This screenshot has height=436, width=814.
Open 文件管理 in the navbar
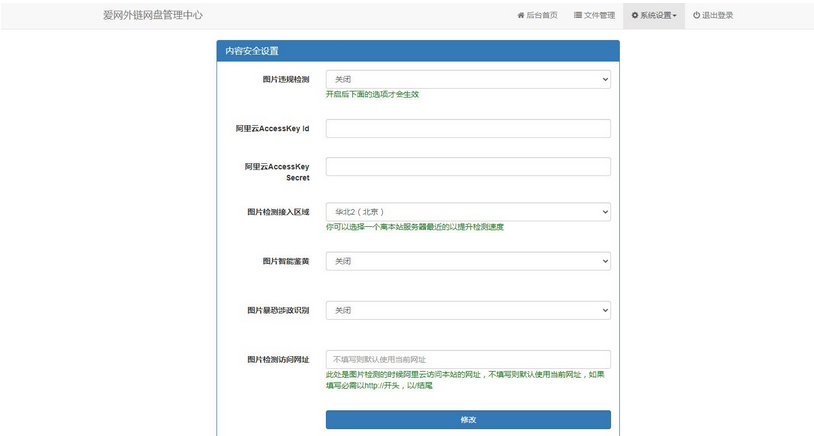tap(594, 16)
